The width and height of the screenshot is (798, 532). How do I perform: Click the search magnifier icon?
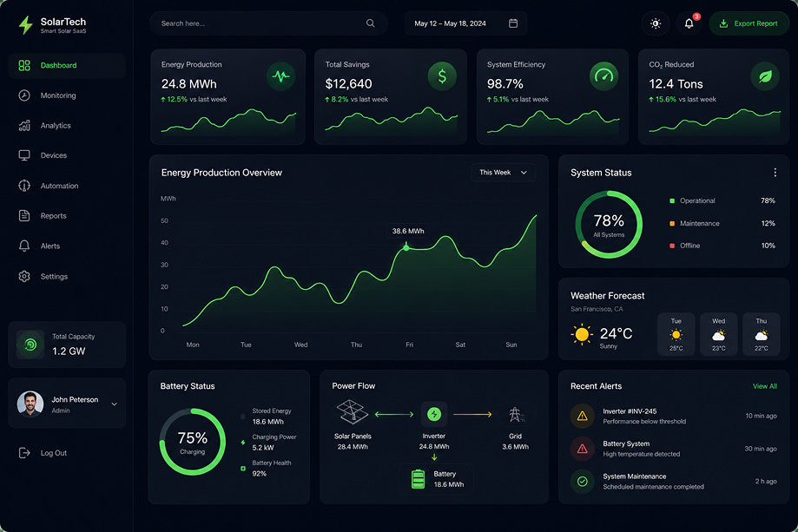(x=371, y=23)
